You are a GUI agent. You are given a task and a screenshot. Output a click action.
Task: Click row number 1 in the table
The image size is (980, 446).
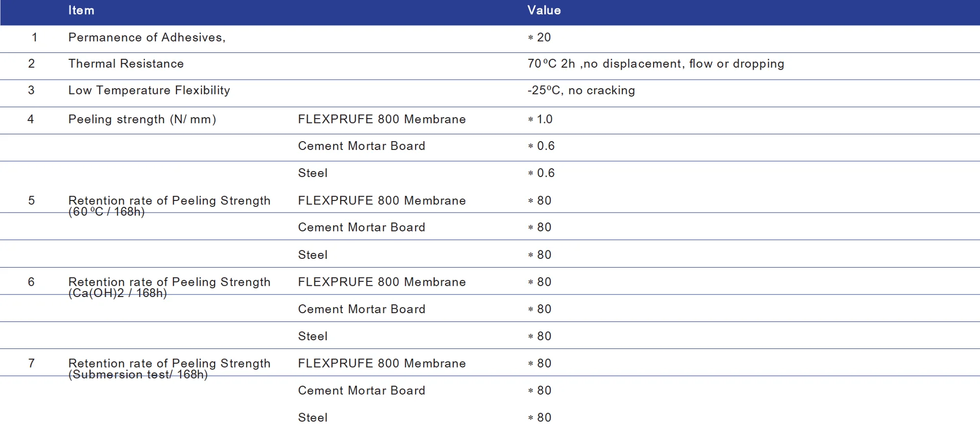(34, 38)
